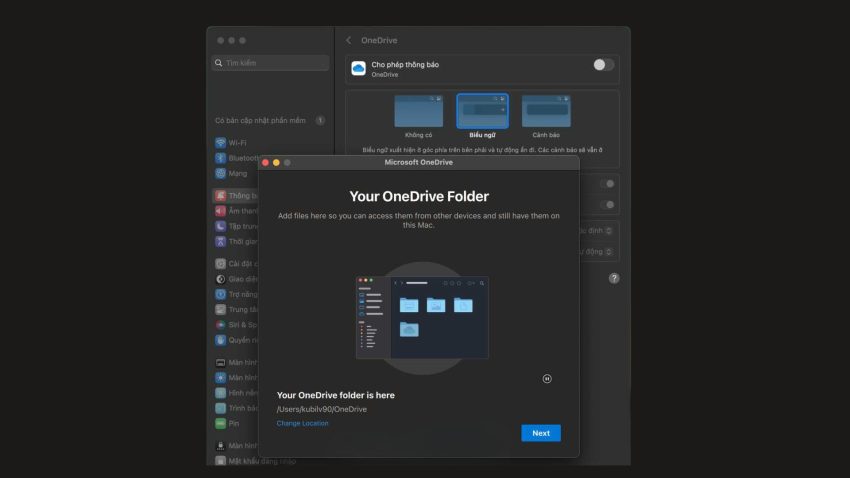Select Thông báo in the settings sidebar

pyautogui.click(x=236, y=196)
